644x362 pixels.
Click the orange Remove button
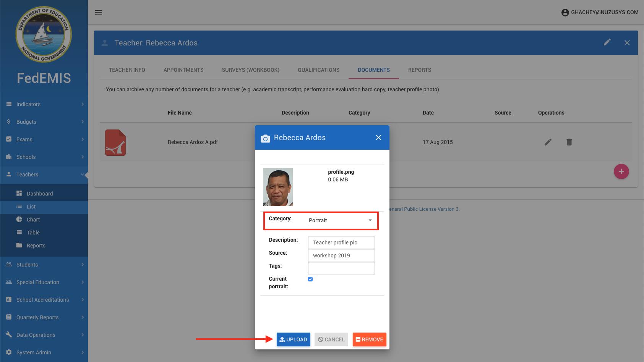point(369,339)
